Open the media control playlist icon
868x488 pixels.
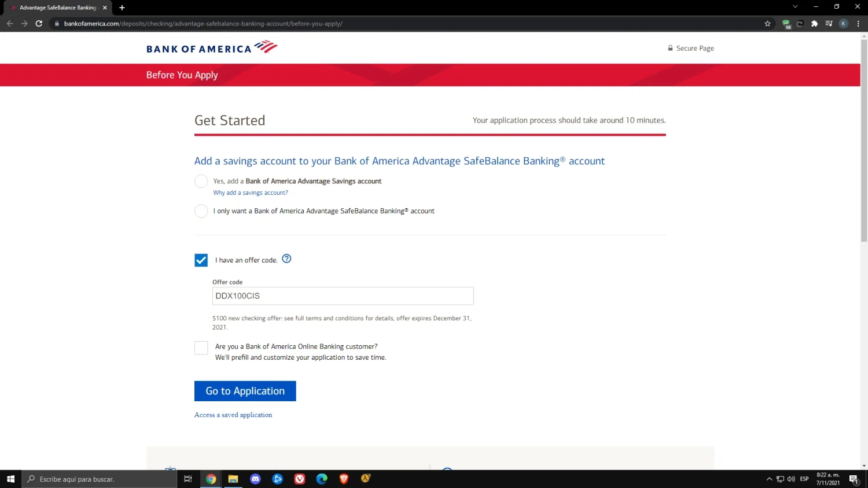829,24
